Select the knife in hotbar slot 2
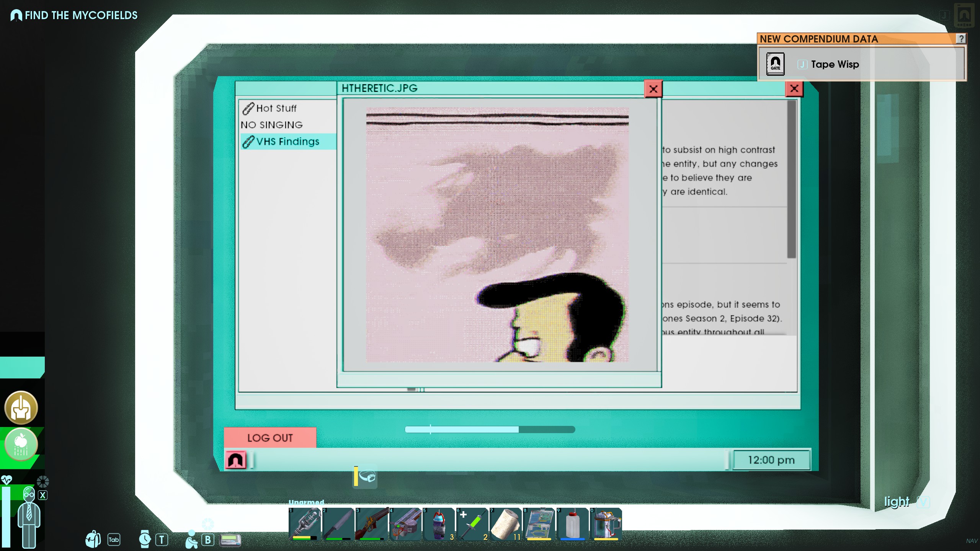 click(x=338, y=524)
